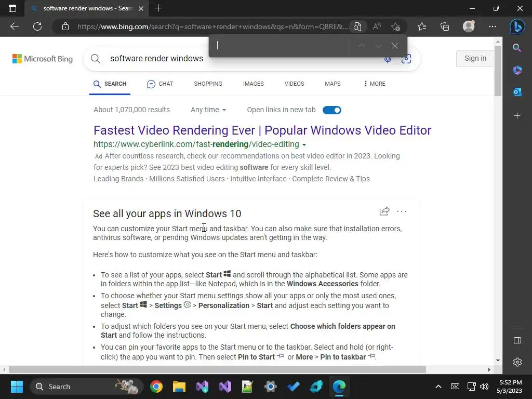
Task: Open Microsoft 365 in sidebar
Action: tap(517, 70)
